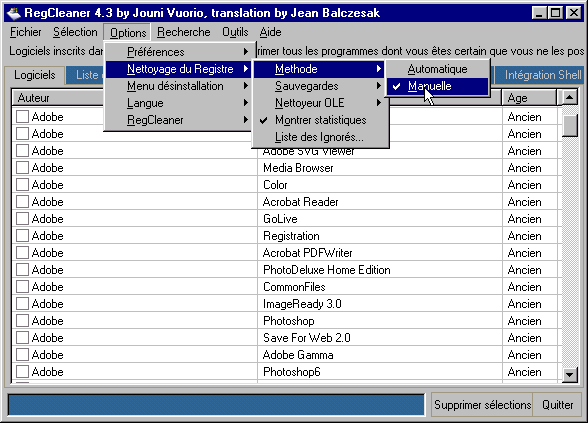Select the PhotoDeluxe Home Edition entry

327,270
